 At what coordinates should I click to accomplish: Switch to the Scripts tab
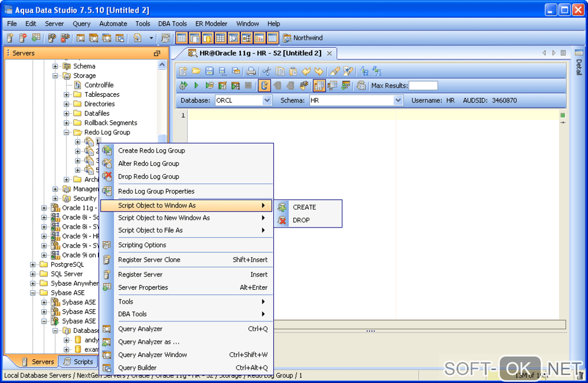[x=78, y=362]
